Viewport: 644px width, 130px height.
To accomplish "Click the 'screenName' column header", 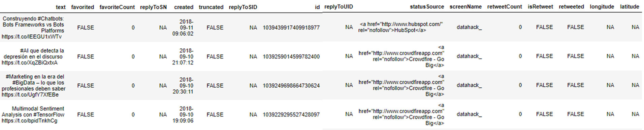I will (465, 7).
